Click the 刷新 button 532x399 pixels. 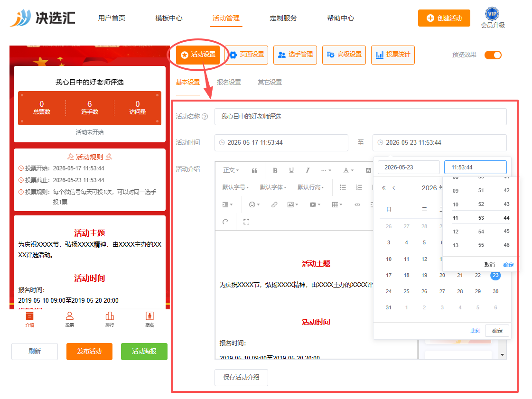coord(35,352)
